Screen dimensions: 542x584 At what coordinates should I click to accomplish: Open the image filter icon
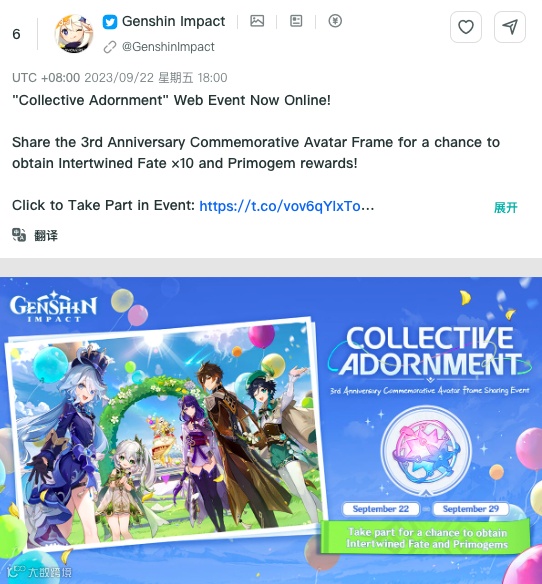tap(257, 21)
